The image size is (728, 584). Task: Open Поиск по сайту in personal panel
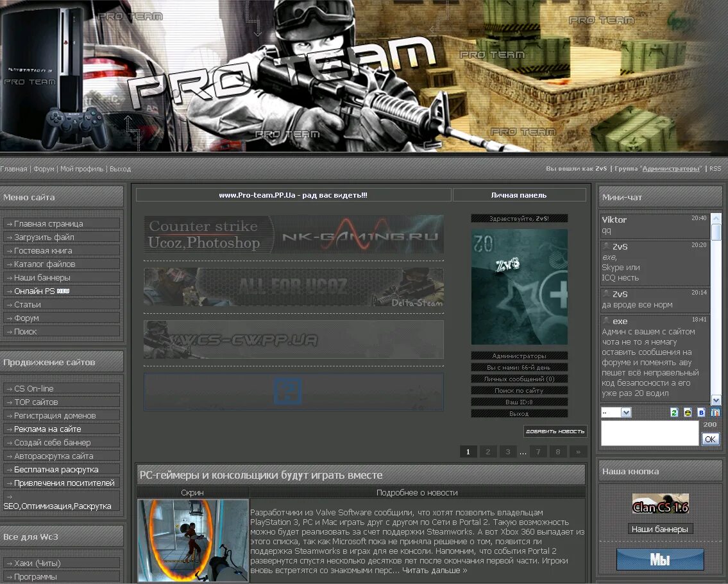click(519, 391)
